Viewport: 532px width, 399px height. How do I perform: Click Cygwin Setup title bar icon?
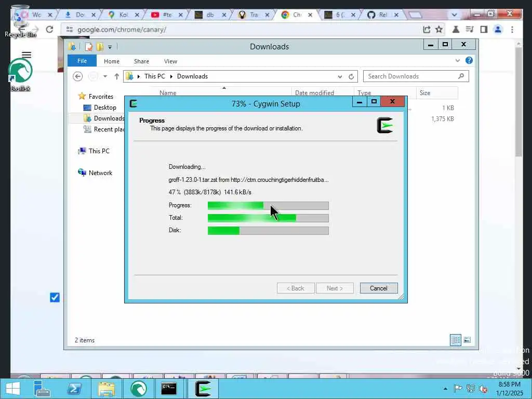(134, 103)
